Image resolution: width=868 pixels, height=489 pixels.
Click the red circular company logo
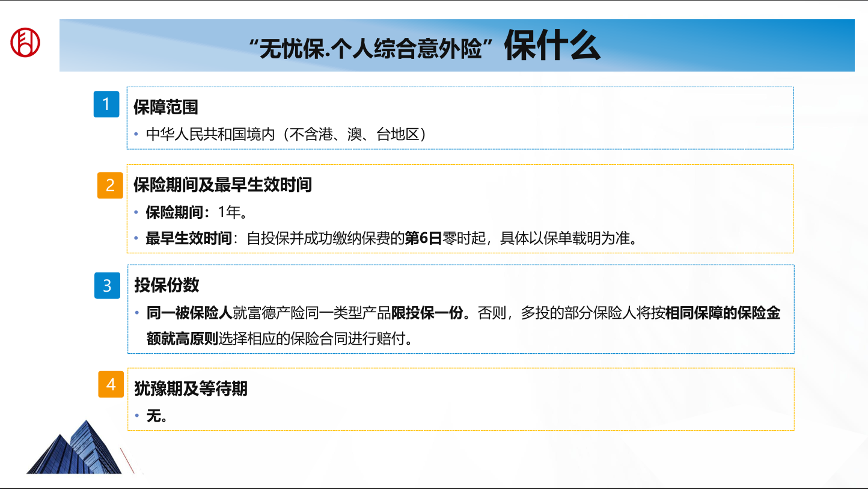pos(25,42)
